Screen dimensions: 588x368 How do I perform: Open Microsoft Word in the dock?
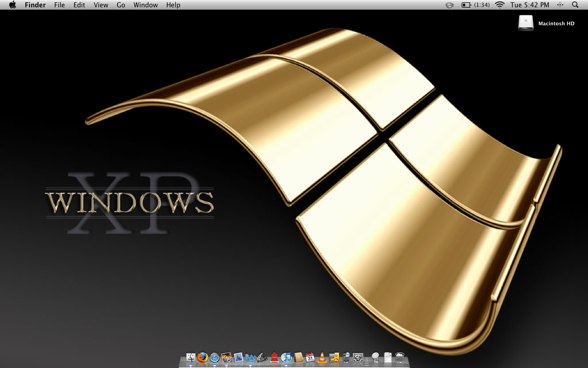pos(250,357)
